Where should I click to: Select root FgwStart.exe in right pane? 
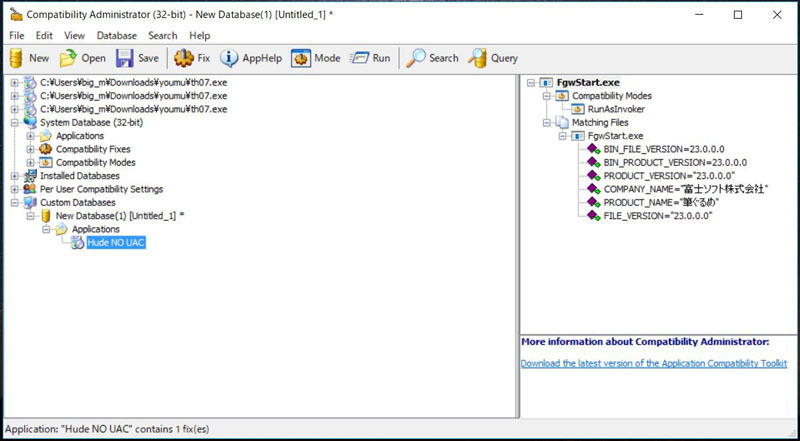pos(588,82)
